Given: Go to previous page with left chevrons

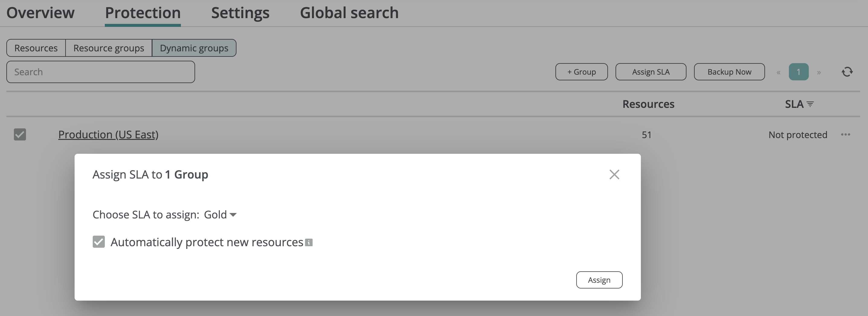Looking at the screenshot, I should (x=778, y=73).
